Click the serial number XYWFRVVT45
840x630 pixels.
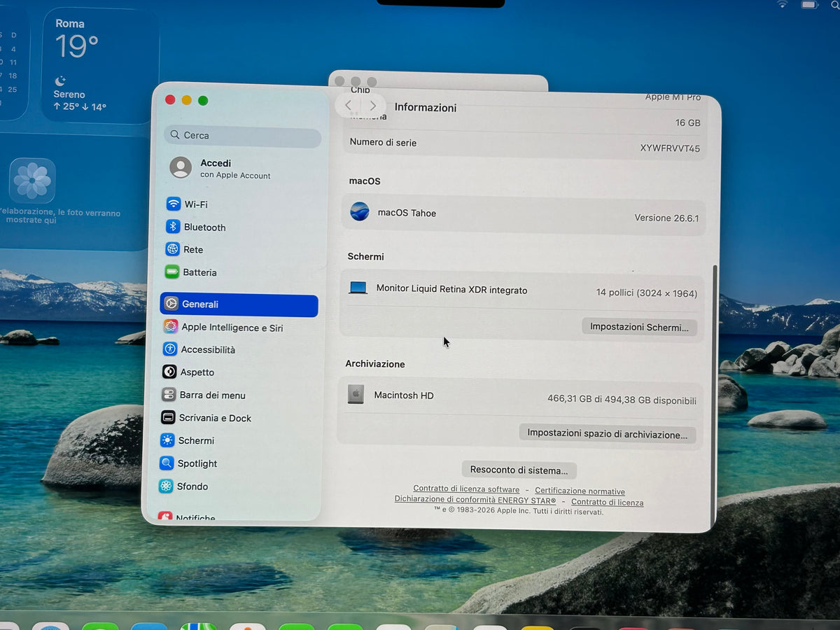670,148
